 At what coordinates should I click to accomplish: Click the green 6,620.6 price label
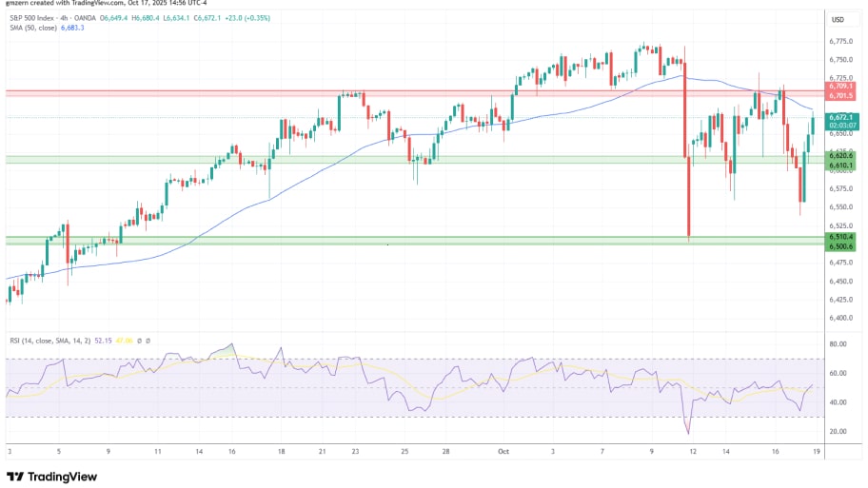840,155
